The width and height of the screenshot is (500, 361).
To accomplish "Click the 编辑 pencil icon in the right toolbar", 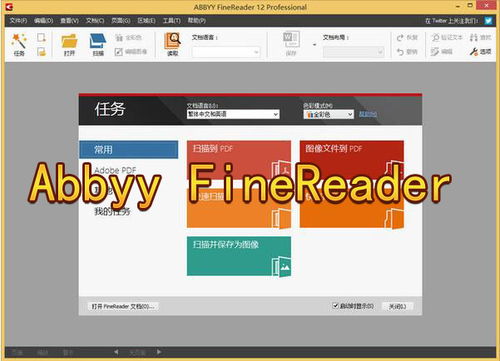I will click(435, 52).
